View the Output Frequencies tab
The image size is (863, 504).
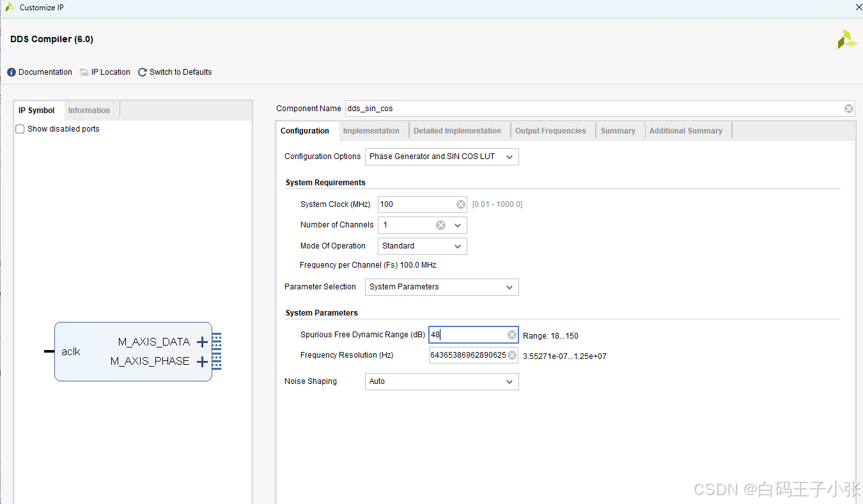(x=550, y=131)
